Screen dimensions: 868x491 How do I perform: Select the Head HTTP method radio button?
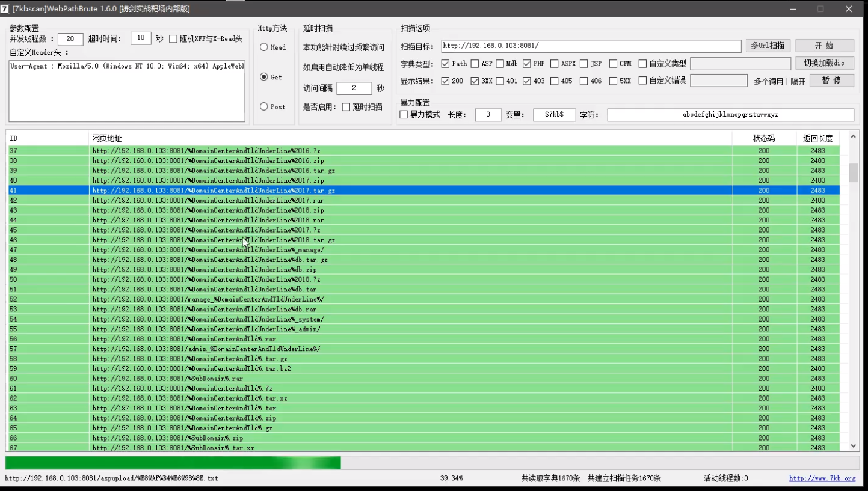coord(264,47)
